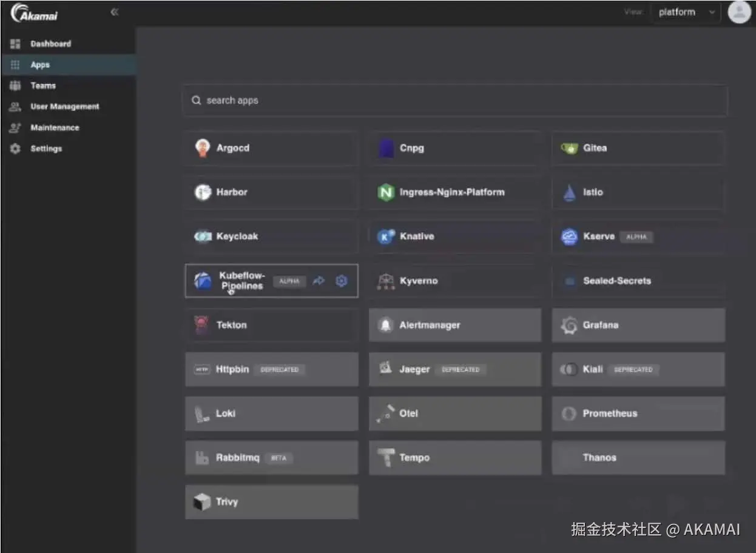Viewport: 756px width, 553px height.
Task: Open User Management in the sidebar
Action: tap(68, 107)
